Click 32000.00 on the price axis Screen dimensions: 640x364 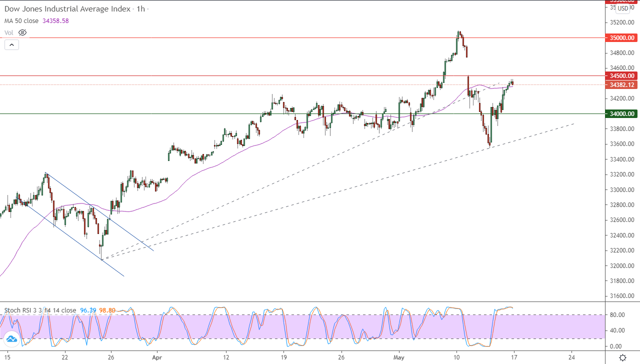click(x=621, y=265)
